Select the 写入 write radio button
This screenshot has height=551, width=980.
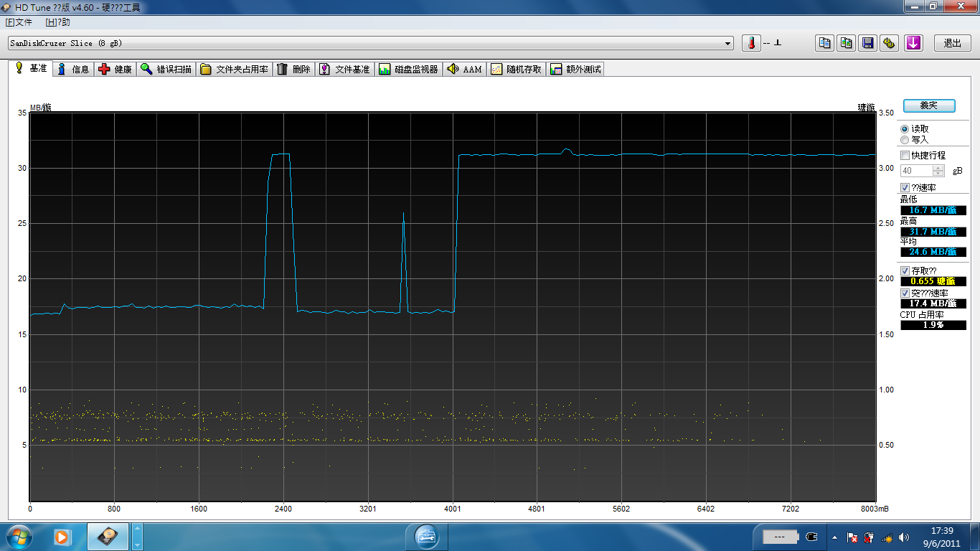click(905, 139)
